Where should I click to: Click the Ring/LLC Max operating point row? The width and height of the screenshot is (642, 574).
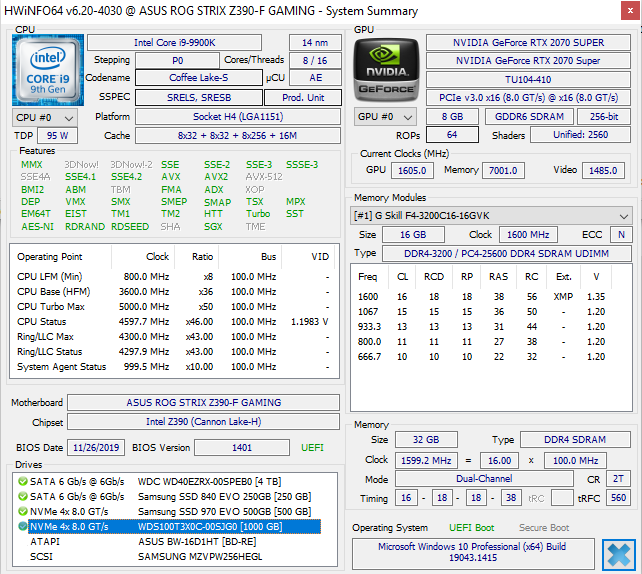pyautogui.click(x=174, y=337)
